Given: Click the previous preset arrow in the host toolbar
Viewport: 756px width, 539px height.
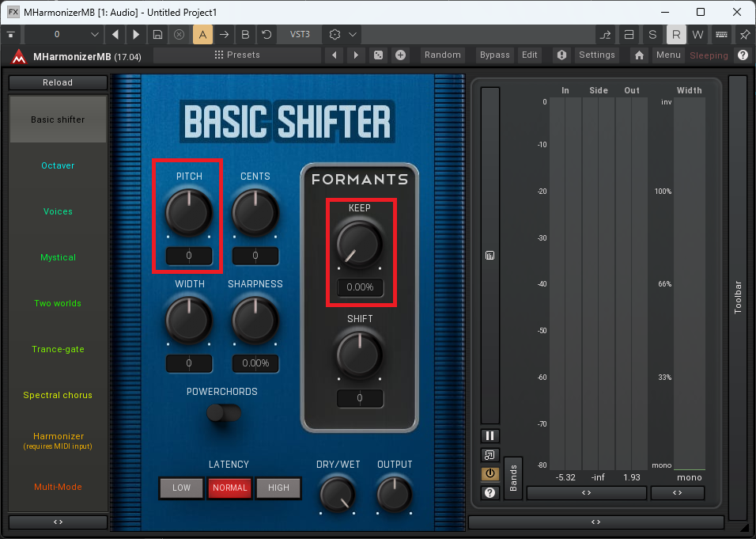Looking at the screenshot, I should click(115, 34).
